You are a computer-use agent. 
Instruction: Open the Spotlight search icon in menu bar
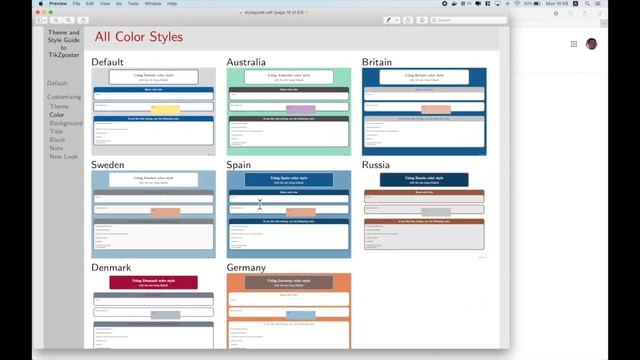tap(587, 4)
